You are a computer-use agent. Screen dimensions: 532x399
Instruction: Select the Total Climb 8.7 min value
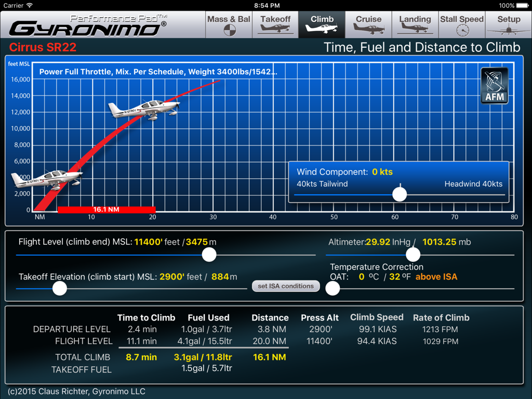pyautogui.click(x=140, y=357)
